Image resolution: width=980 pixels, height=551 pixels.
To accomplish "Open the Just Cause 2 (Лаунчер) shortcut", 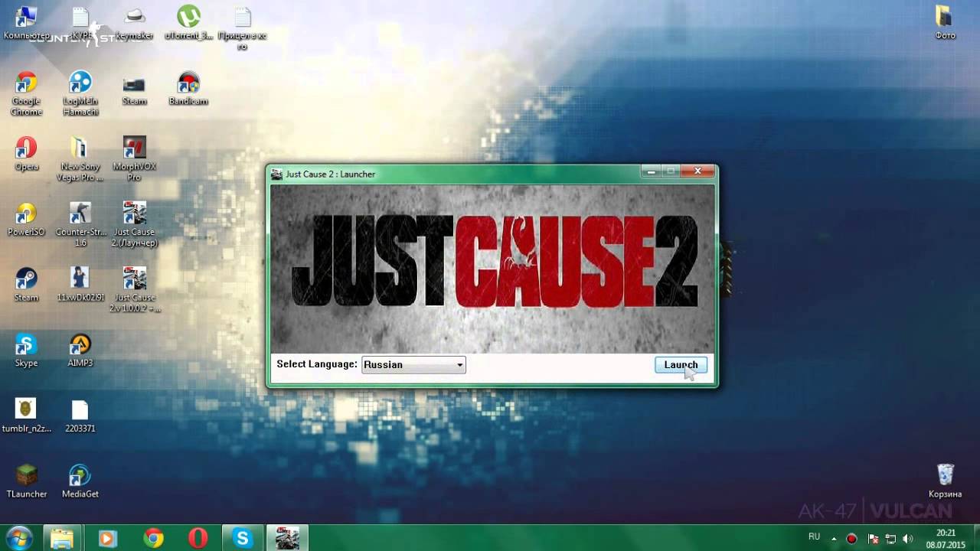I will (134, 224).
